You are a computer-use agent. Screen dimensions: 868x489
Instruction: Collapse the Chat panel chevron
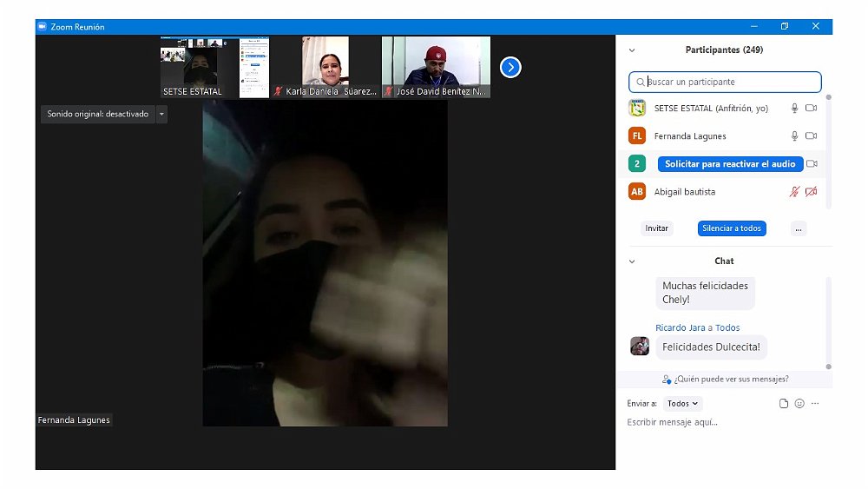click(632, 261)
